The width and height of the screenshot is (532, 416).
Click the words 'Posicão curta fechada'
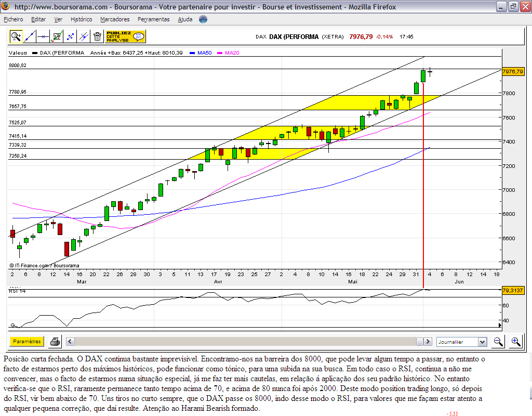(38, 359)
